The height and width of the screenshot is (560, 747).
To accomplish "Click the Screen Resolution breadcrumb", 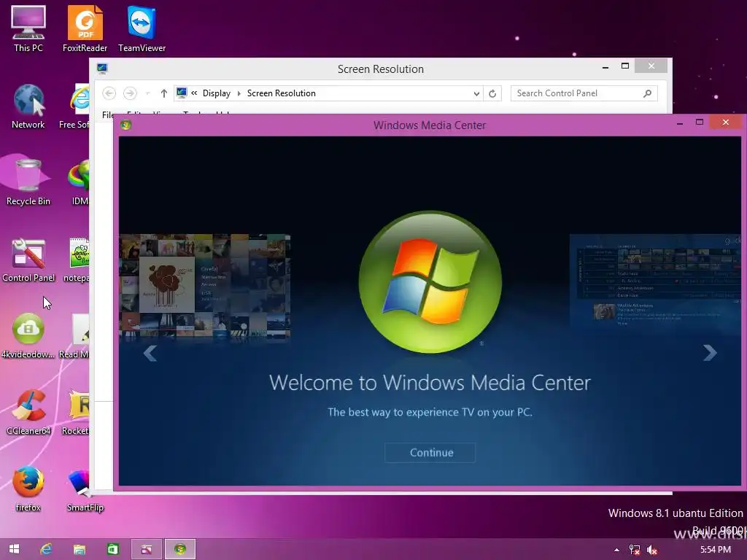I will (x=281, y=93).
